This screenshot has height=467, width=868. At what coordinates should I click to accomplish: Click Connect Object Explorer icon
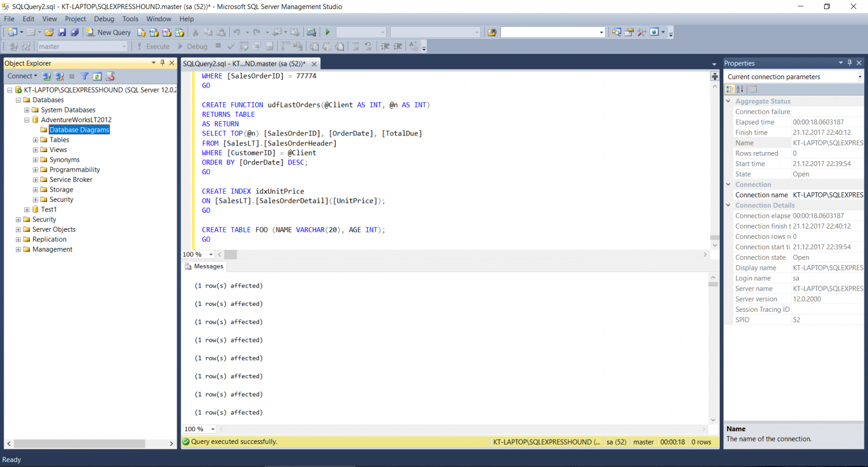point(47,76)
